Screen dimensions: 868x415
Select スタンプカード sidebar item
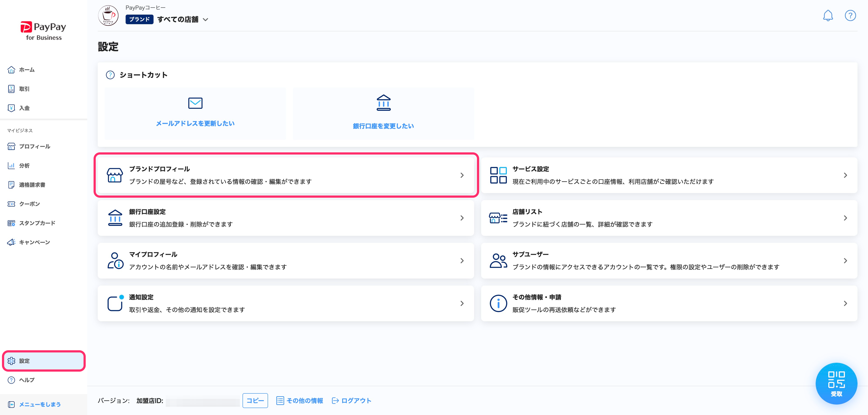(x=37, y=223)
